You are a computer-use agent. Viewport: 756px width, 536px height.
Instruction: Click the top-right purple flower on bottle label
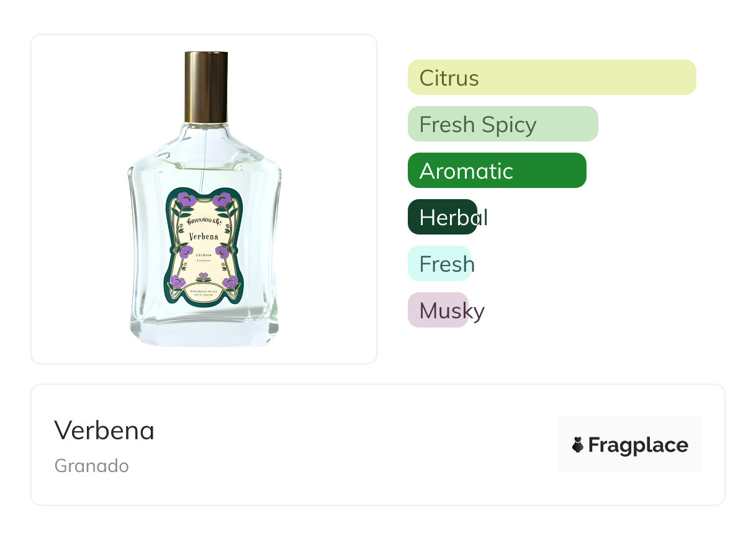pyautogui.click(x=222, y=200)
